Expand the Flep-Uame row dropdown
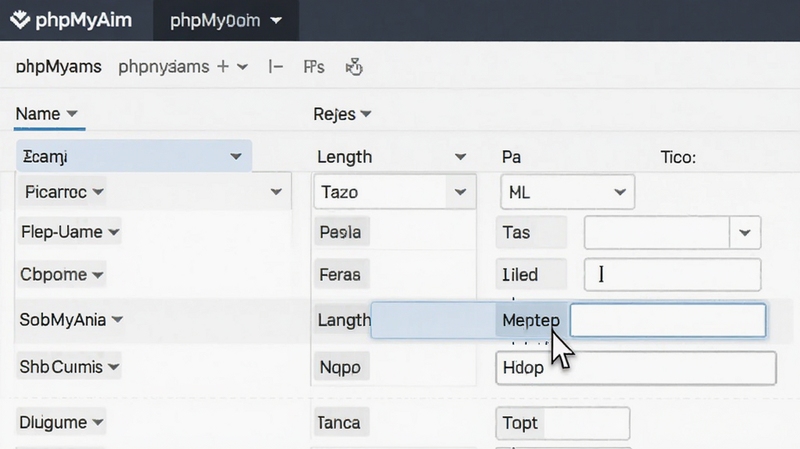Viewport: 800px width, 449px height. (114, 232)
